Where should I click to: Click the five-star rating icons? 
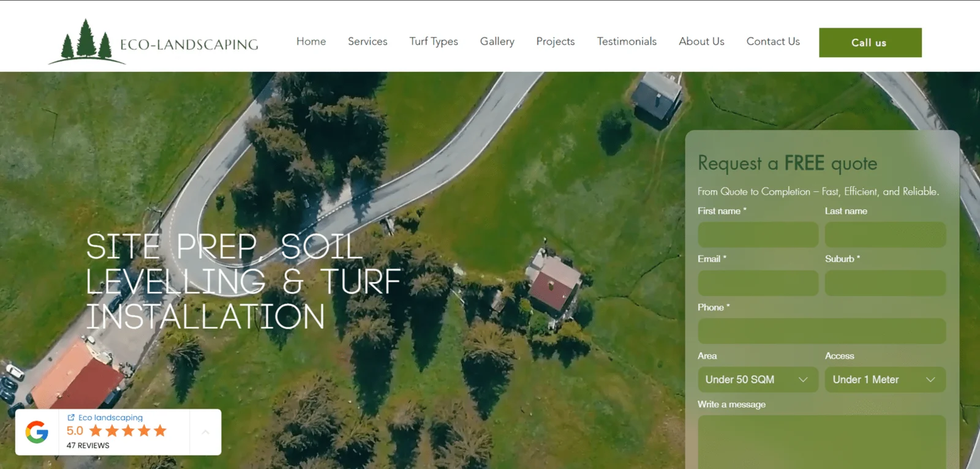(128, 431)
